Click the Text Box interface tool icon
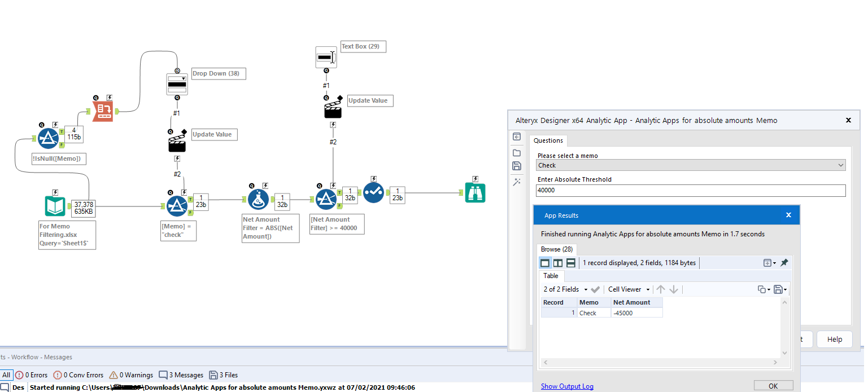This screenshot has width=868, height=392. tap(326, 56)
